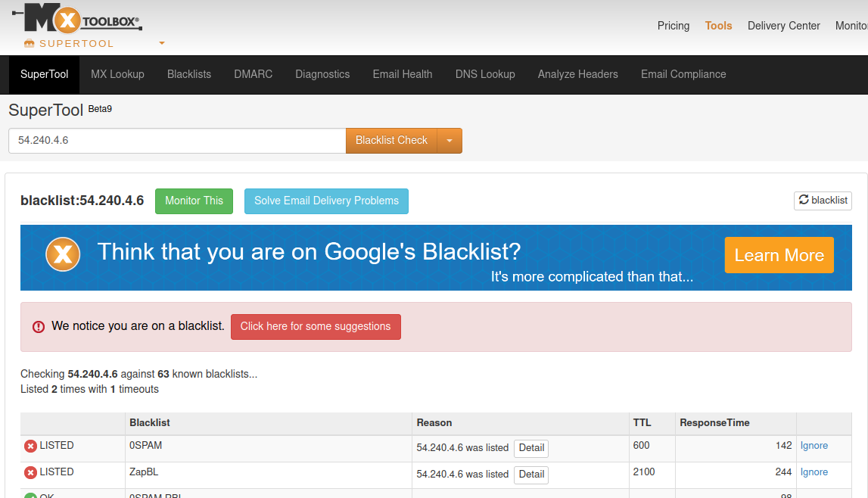Viewport: 868px width, 498px height.
Task: Click the response time 142
Action: 783,446
